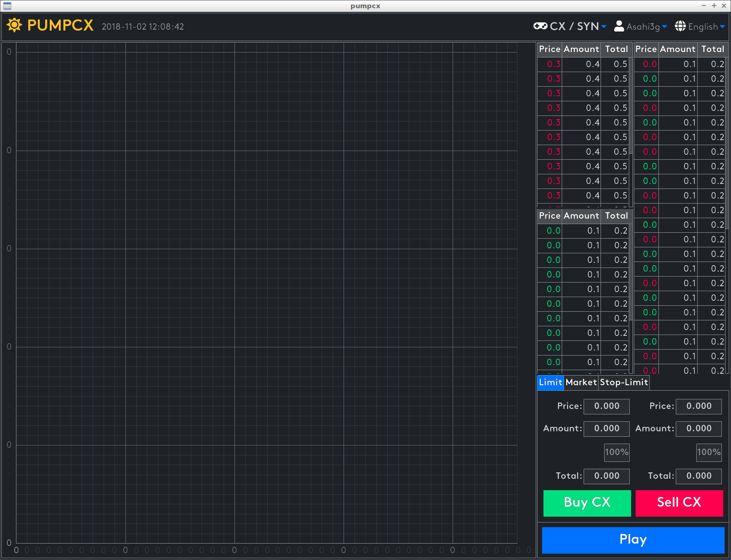
Task: Switch to the Market order tab
Action: click(581, 382)
